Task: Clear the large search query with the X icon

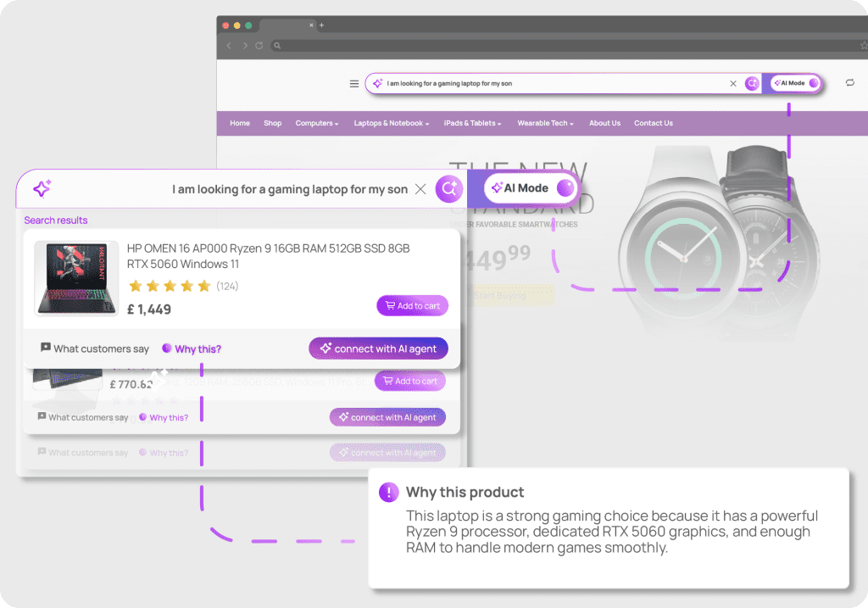Action: (x=420, y=189)
